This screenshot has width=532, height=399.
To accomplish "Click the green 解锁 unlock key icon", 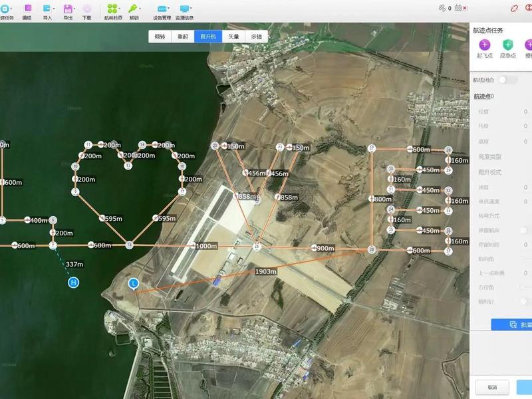I will [132, 8].
